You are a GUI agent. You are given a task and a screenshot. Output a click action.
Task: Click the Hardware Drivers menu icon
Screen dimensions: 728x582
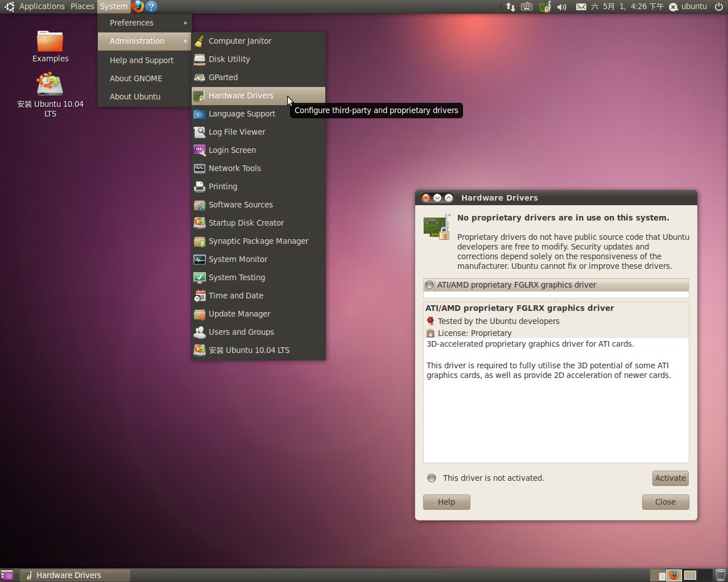coord(199,95)
